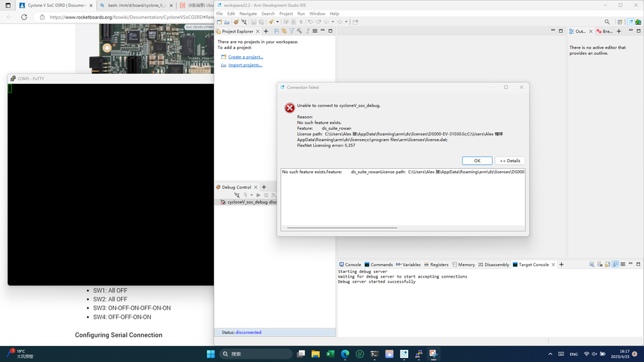Click the debug bug icon in main toolbar
The width and height of the screenshot is (644, 362).
pyautogui.click(x=236, y=22)
